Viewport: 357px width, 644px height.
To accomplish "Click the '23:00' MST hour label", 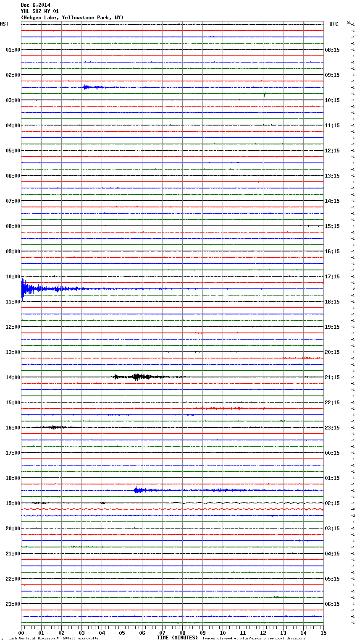I will [x=13, y=604].
